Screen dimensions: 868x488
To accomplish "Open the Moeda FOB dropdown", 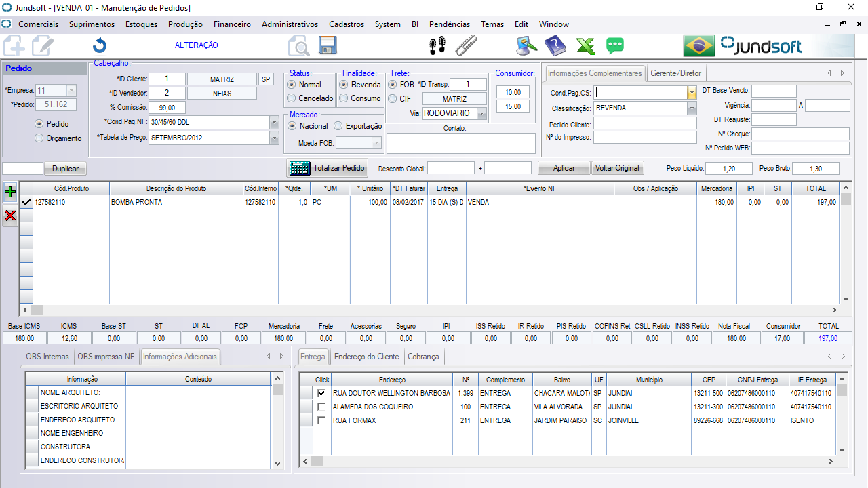I will (376, 143).
